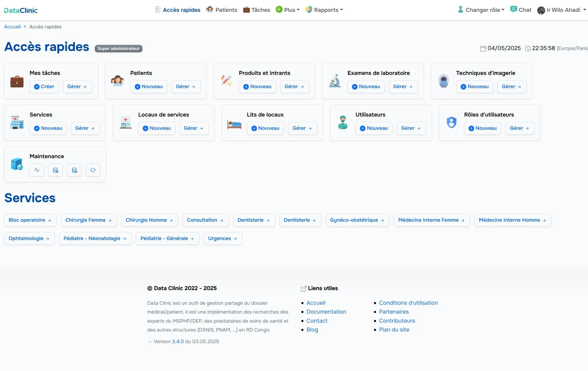588x371 pixels.
Task: Click the DataClinic logo
Action: tap(21, 10)
